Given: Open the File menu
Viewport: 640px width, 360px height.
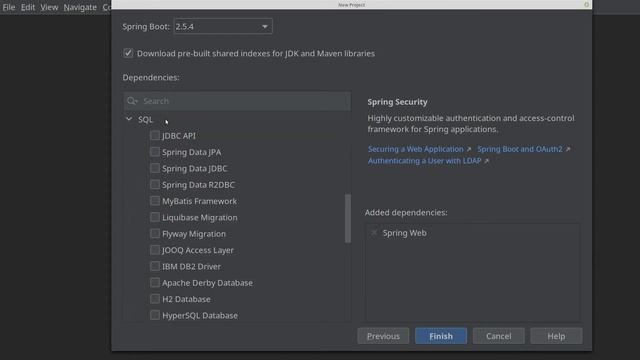Looking at the screenshot, I should click(9, 7).
